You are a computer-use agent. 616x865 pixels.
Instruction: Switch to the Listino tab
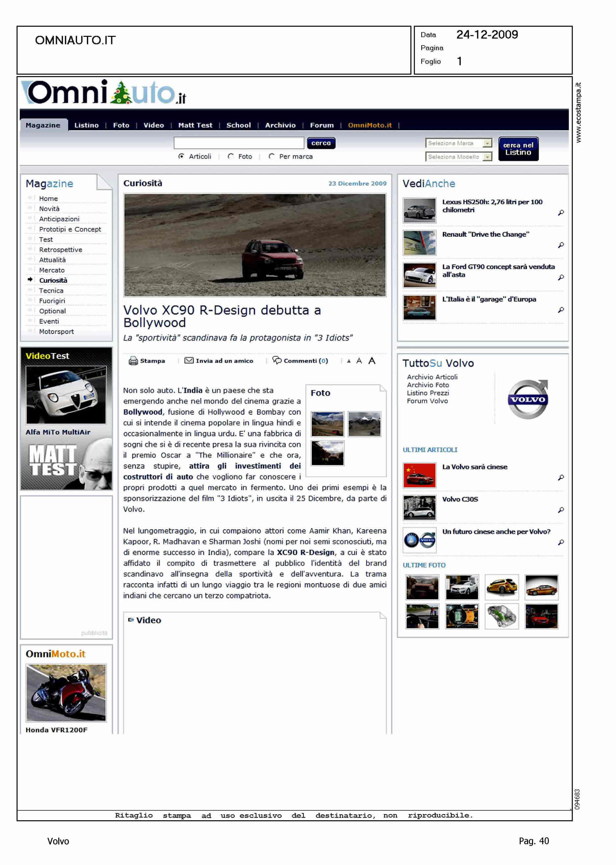pos(86,125)
